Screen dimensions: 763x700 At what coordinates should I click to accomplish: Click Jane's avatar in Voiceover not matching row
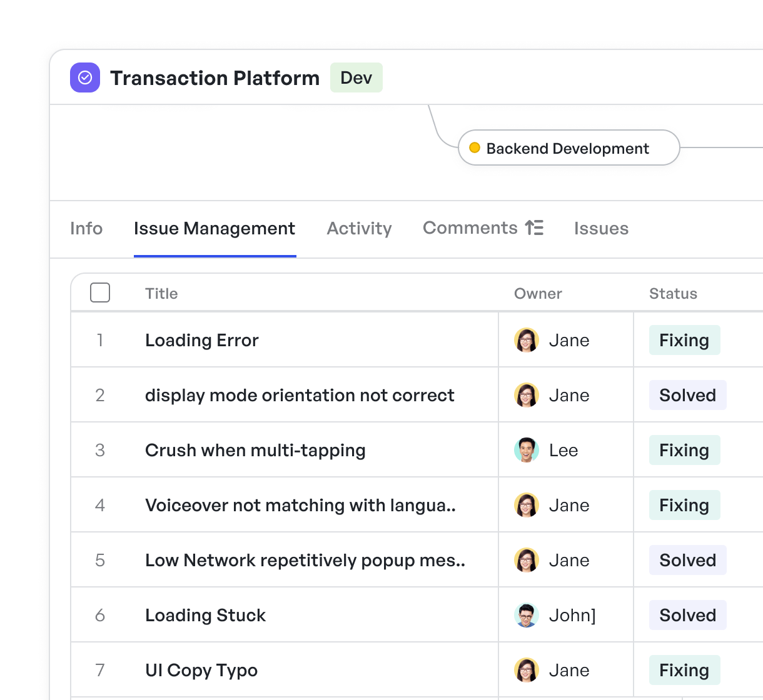pos(527,505)
